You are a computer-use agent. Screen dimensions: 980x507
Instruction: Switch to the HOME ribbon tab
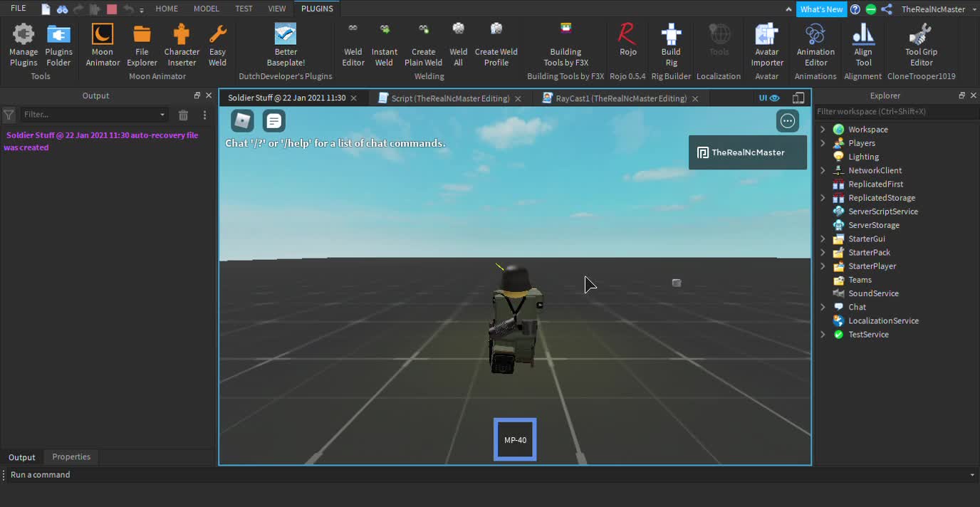167,9
